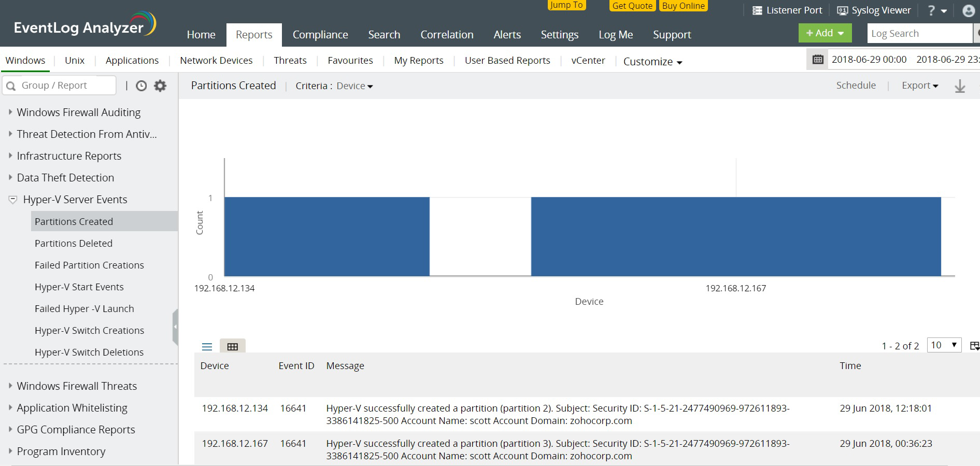Screen dimensions: 980x466
Task: Open Hyper-V Switch Creations report
Action: click(89, 330)
